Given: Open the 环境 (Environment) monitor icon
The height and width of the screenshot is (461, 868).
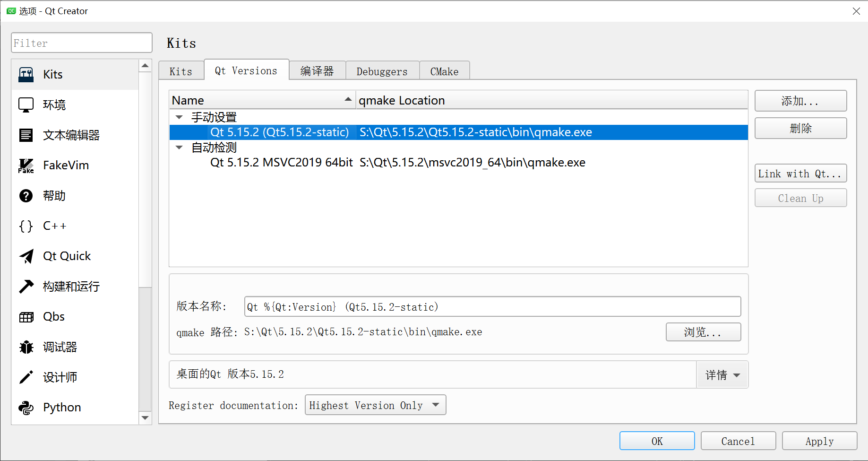Looking at the screenshot, I should [26, 105].
